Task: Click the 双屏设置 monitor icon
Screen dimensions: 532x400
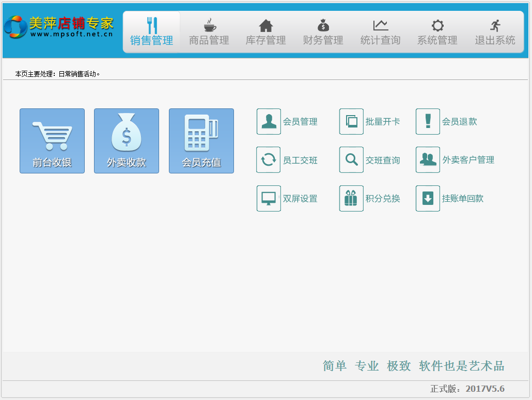Action: 269,199
